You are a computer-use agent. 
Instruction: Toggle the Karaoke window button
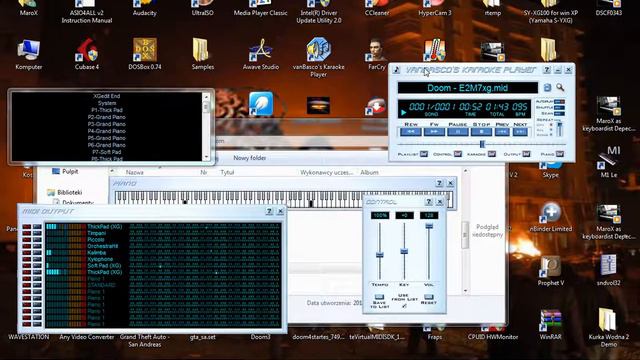(492, 154)
